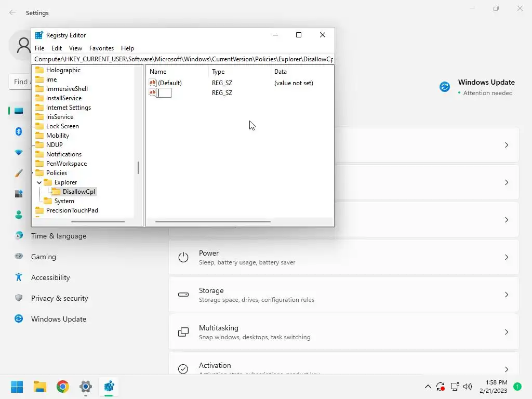Switch to Registry Editor on taskbar

109,387
